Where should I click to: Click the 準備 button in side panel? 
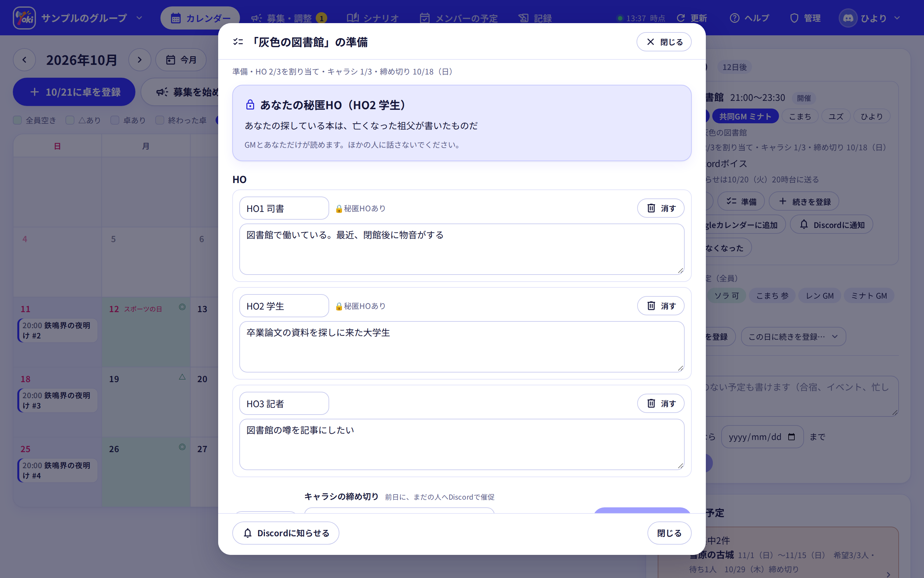coord(741,201)
